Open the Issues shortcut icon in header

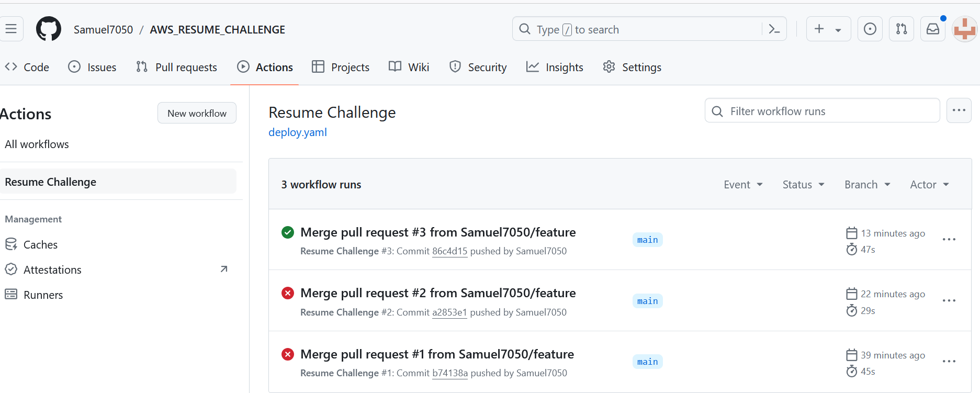[870, 29]
